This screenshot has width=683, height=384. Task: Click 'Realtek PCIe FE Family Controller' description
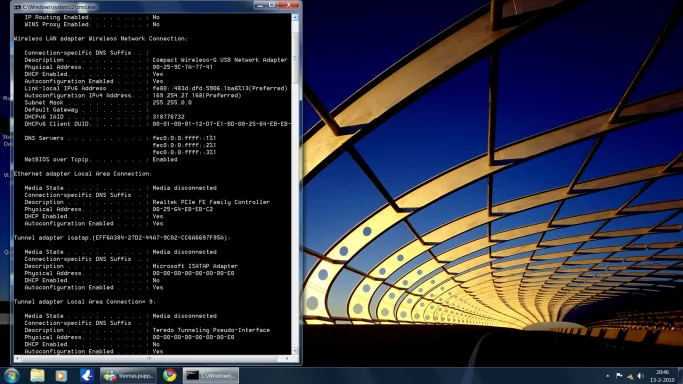[x=211, y=202]
